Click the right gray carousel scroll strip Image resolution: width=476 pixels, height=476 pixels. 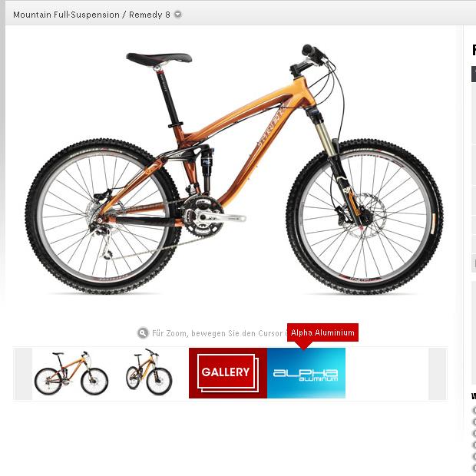[x=438, y=373]
